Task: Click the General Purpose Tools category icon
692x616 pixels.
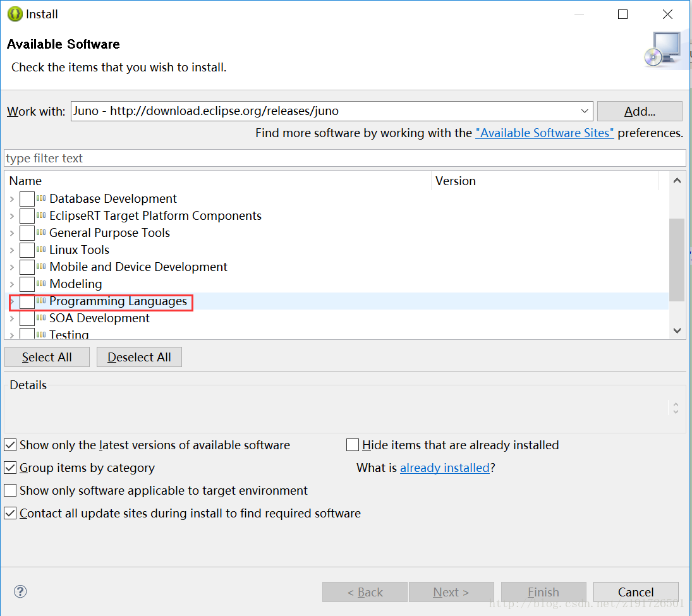Action: tap(41, 233)
